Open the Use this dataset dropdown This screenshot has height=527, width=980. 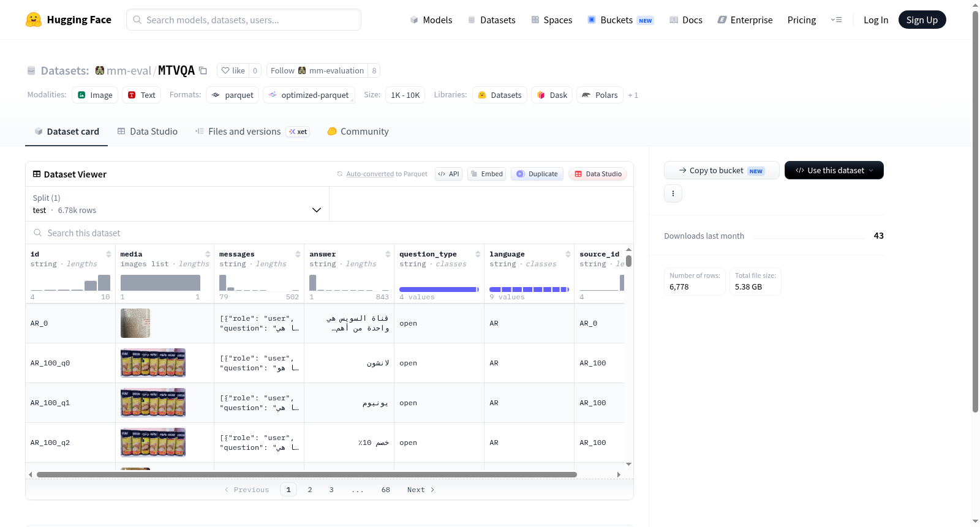coord(834,170)
